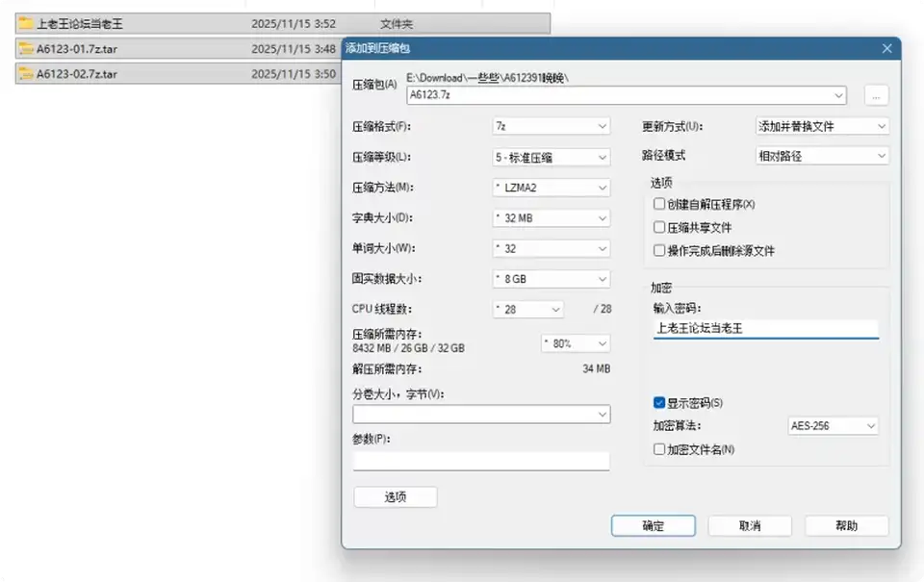924x582 pixels.
Task: Click date 2025/11/15 3:50 in file list
Action: coord(294,74)
